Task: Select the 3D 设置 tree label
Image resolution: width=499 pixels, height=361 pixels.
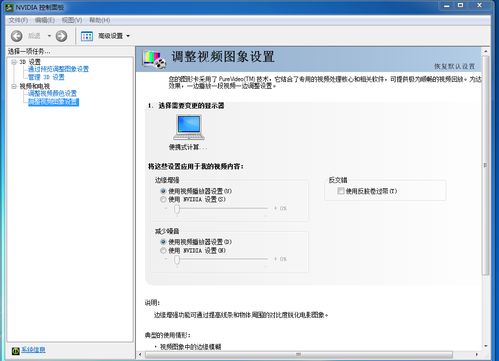Action: pyautogui.click(x=30, y=62)
